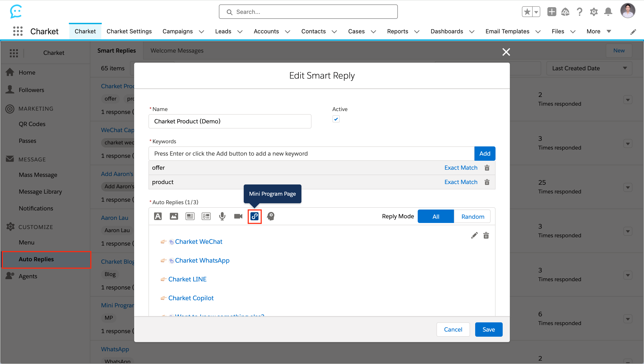Open the Help question mark
Image resolution: width=644 pixels, height=364 pixels.
click(580, 12)
